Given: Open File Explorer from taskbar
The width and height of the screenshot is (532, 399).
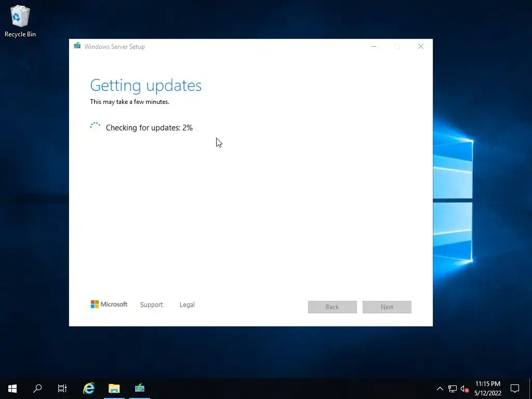Looking at the screenshot, I should click(x=114, y=388).
